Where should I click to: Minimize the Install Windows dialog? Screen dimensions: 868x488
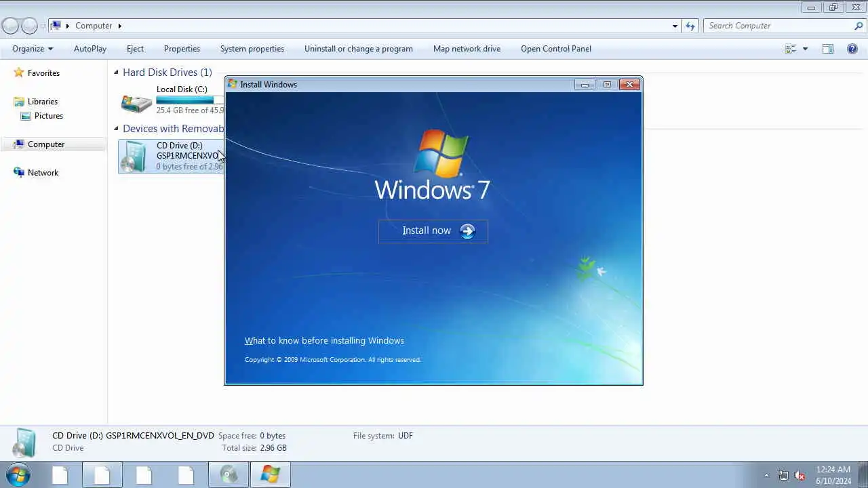point(585,85)
